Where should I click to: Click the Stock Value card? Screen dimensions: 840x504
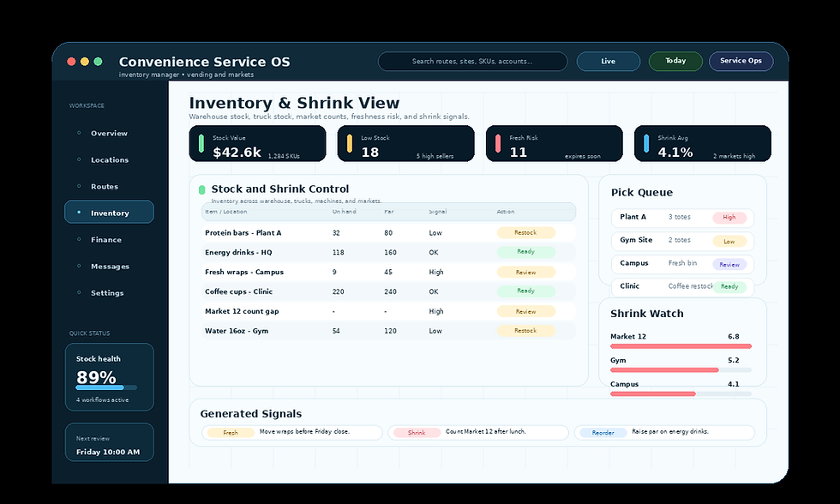pos(258,143)
